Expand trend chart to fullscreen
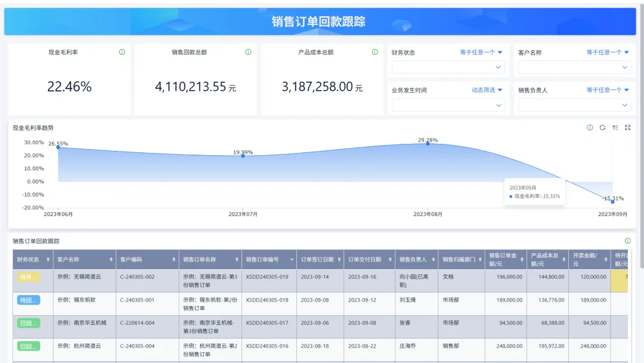Viewport: 644px width, 363px height. [x=627, y=128]
